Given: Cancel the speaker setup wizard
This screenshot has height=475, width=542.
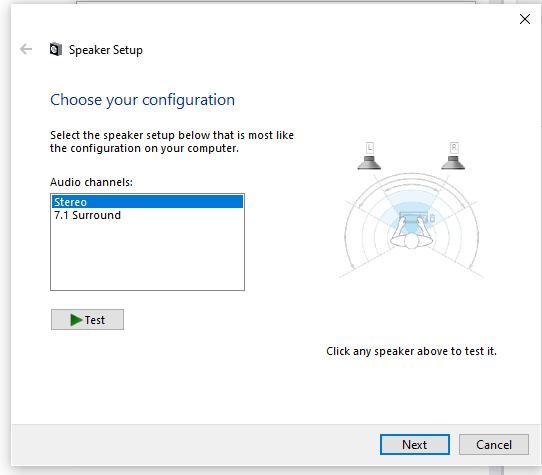Looking at the screenshot, I should (494, 445).
